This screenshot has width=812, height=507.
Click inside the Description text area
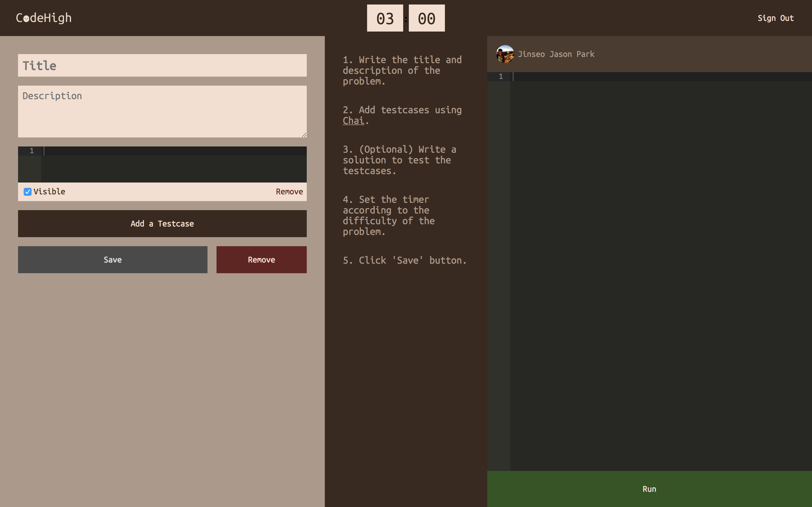[x=162, y=111]
